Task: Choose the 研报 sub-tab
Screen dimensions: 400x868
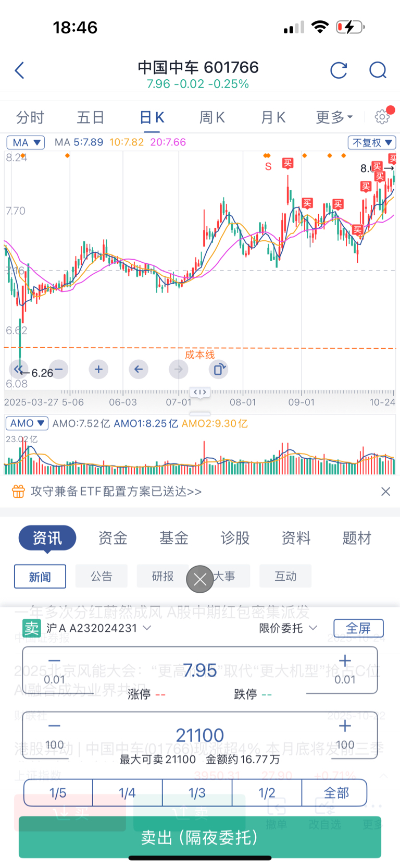Action: [162, 576]
